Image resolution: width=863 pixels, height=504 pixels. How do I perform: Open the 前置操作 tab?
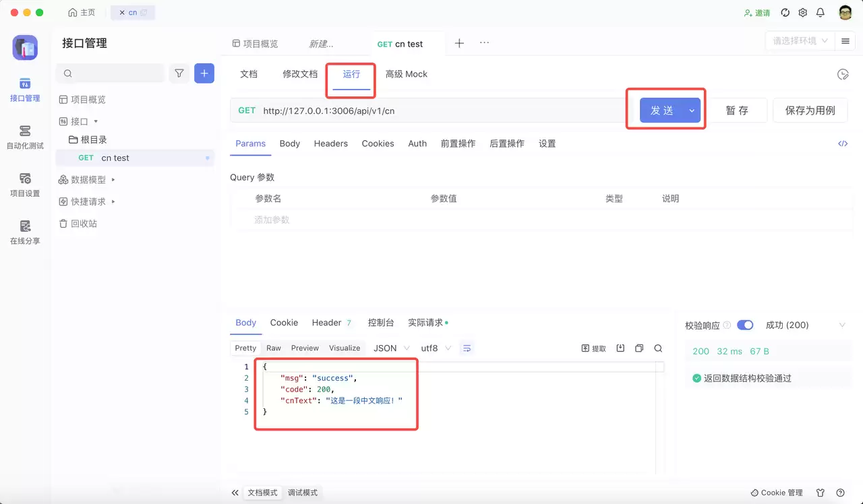pos(458,144)
